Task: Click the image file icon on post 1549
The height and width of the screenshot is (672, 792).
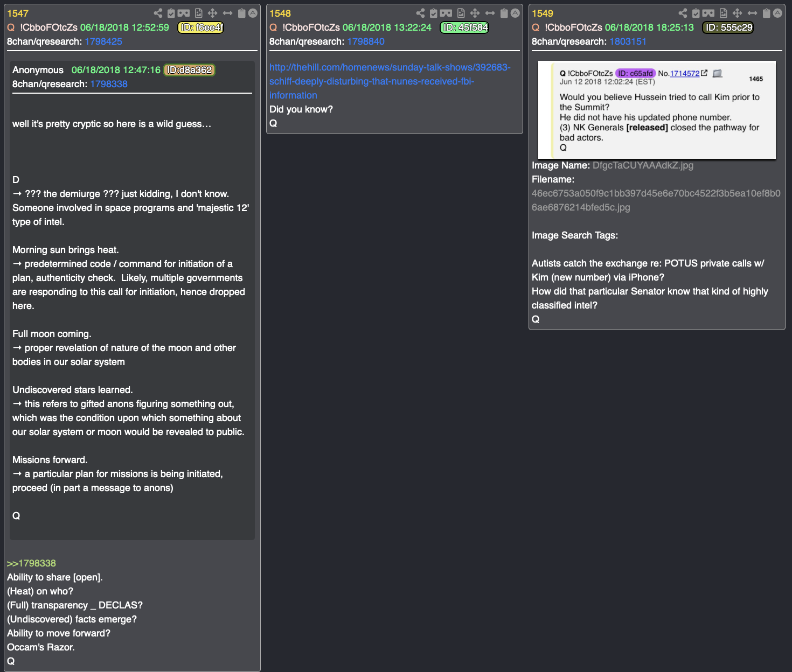Action: point(724,13)
